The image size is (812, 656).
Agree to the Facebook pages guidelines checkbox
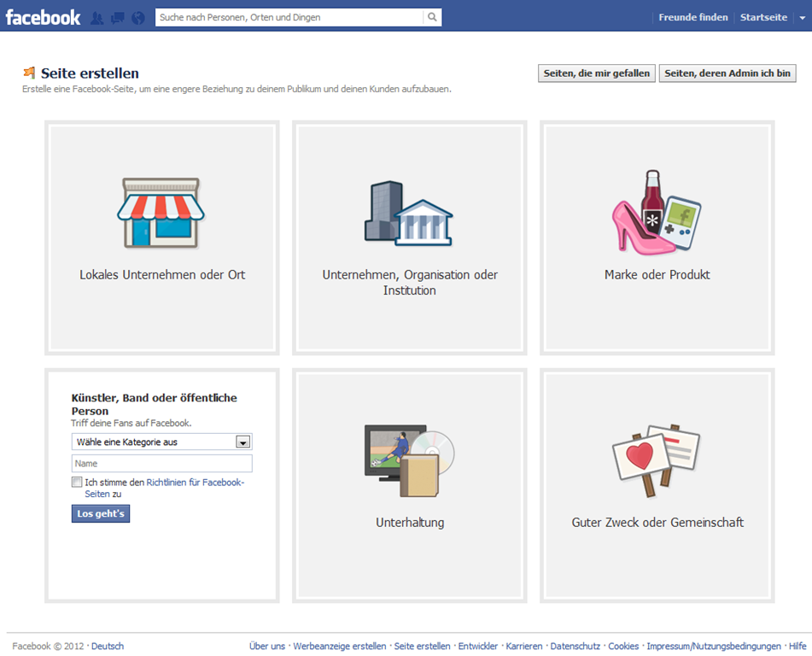77,482
